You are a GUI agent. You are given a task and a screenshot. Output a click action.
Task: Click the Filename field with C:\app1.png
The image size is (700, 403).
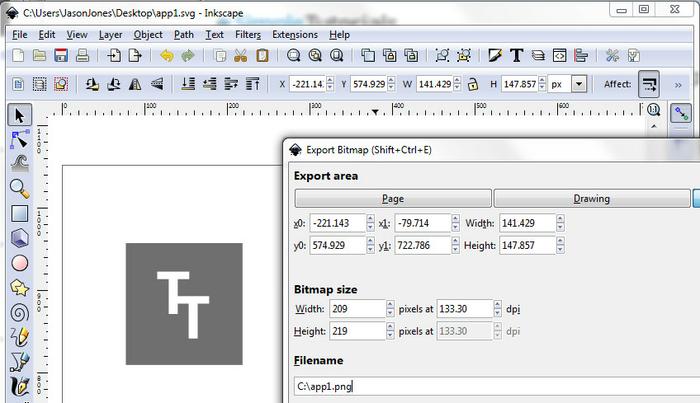(x=497, y=386)
